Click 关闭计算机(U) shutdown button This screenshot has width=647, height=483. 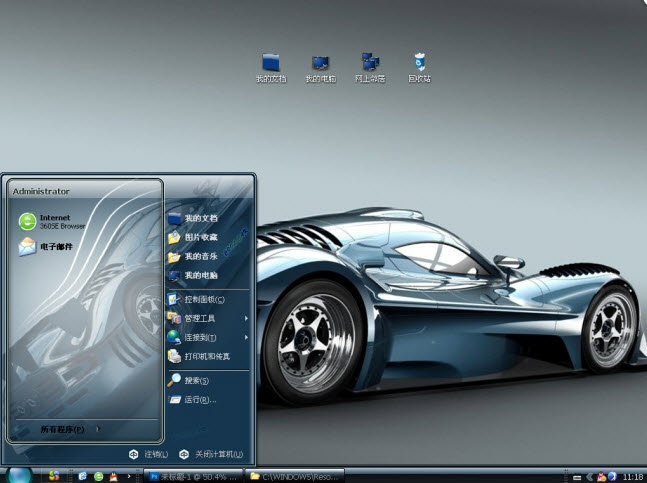point(212,454)
